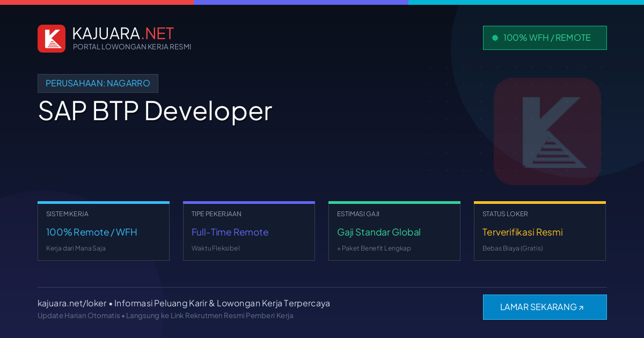Image resolution: width=644 pixels, height=338 pixels.
Task: Click the PERUSAHAAN: NAGARRO company tag
Action: coord(98,83)
